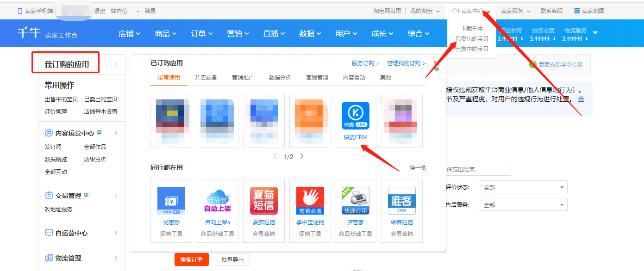Click the 卖家交易学习专区 green icon
Viewport: 644px width, 271px height.
(532, 64)
